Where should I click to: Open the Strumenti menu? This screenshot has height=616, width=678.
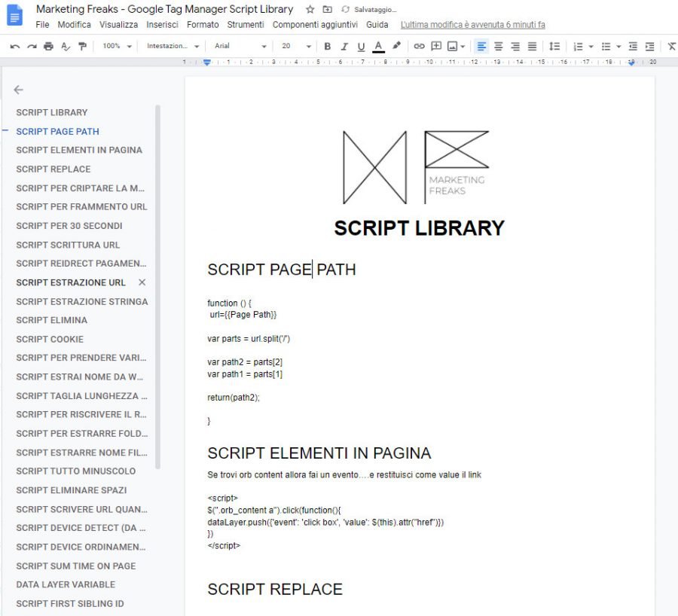point(246,25)
